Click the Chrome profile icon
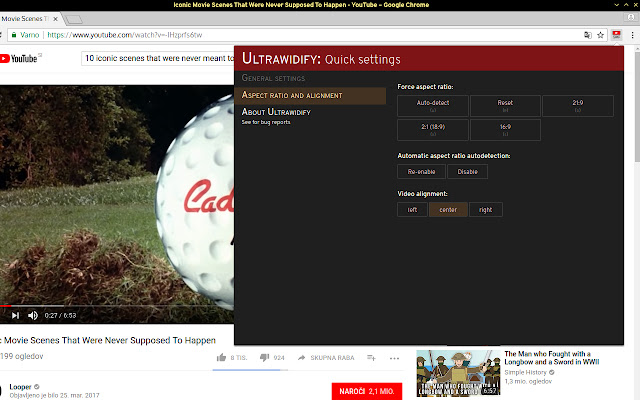 point(631,17)
